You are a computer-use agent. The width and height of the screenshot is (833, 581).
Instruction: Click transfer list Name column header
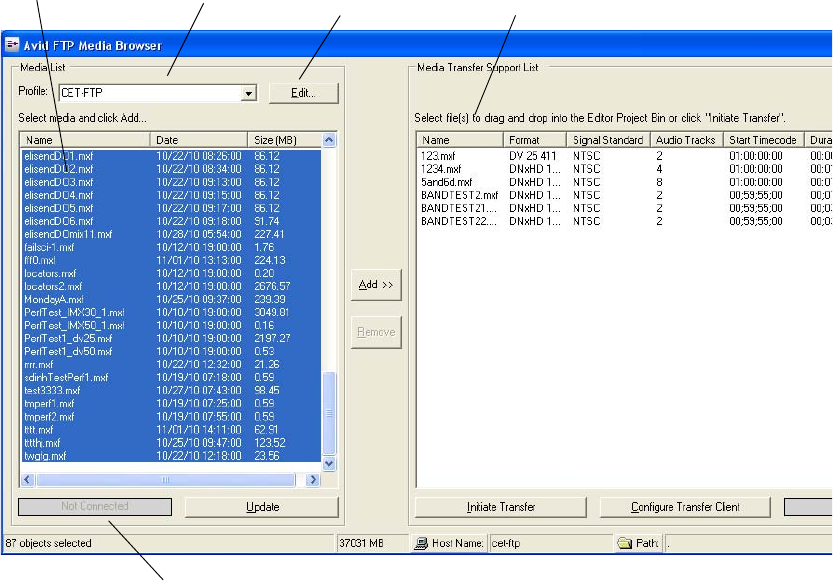click(x=460, y=140)
